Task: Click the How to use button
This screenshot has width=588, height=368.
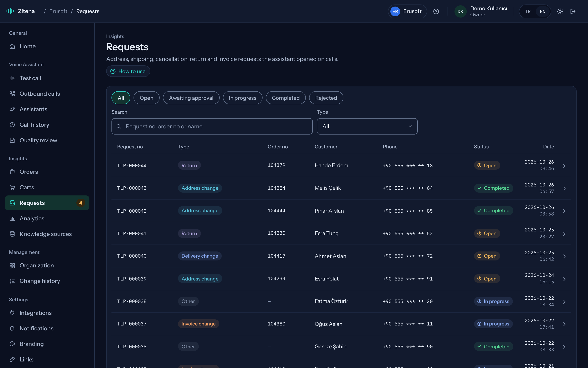Action: point(128,71)
